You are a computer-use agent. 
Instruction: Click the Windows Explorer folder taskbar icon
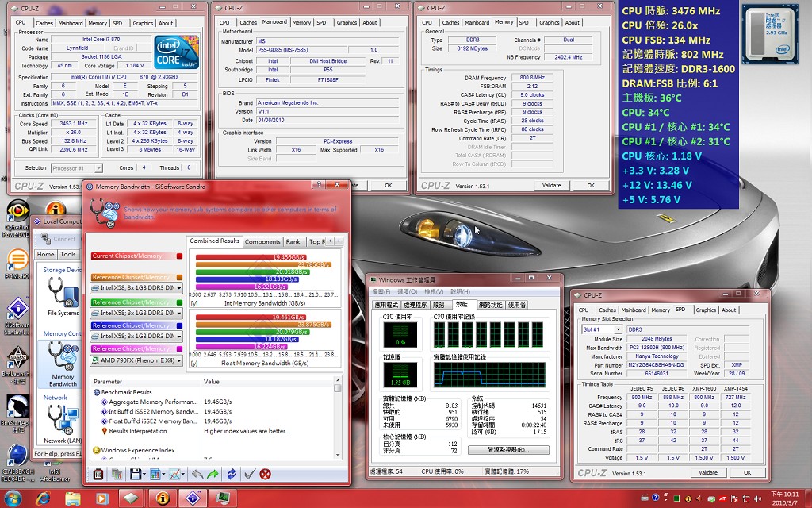pyautogui.click(x=72, y=498)
